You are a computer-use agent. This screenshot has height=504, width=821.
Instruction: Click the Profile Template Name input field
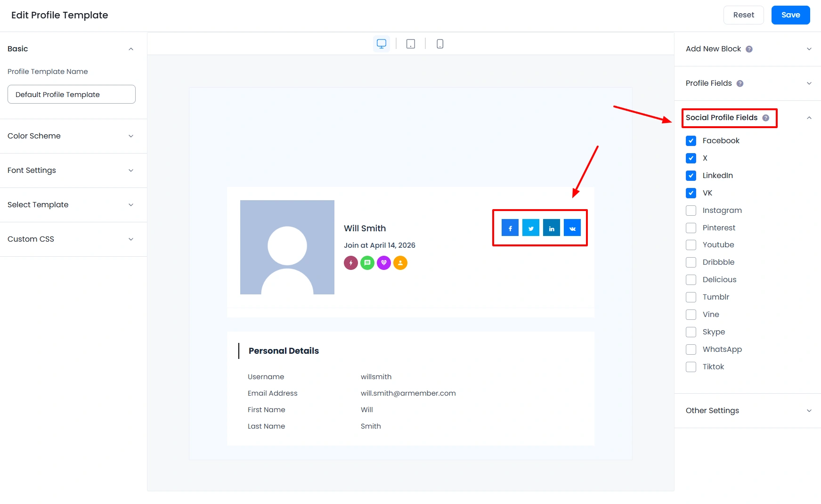[x=72, y=95]
